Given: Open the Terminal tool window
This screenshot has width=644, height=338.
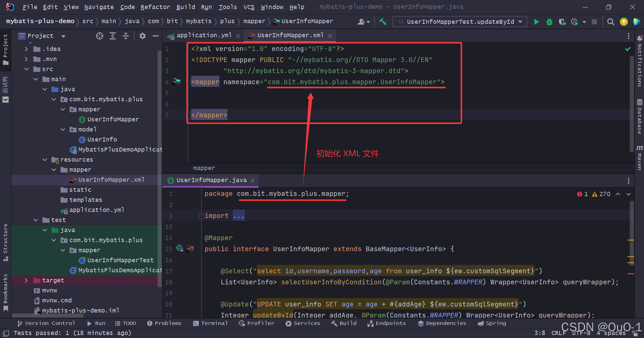Looking at the screenshot, I should pyautogui.click(x=210, y=323).
